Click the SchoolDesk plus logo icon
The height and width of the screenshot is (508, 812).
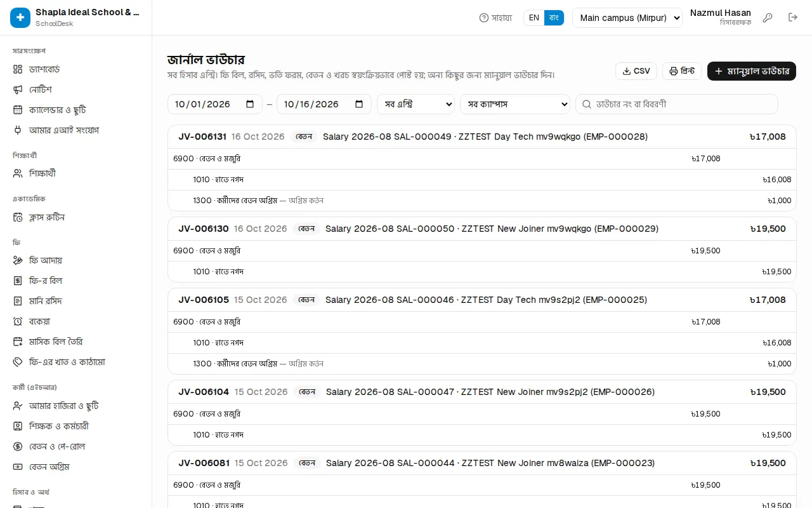coord(20,18)
